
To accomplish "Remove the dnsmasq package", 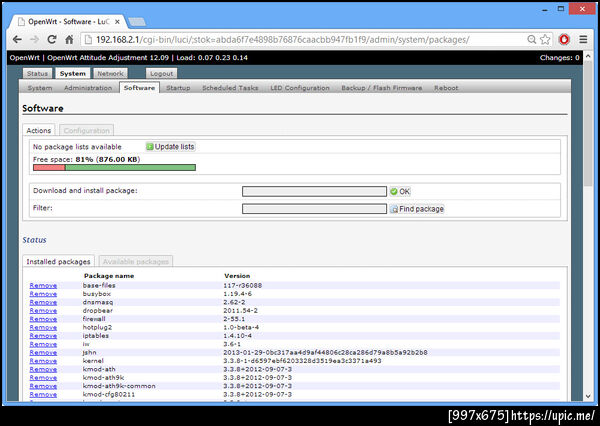I will pos(43,302).
